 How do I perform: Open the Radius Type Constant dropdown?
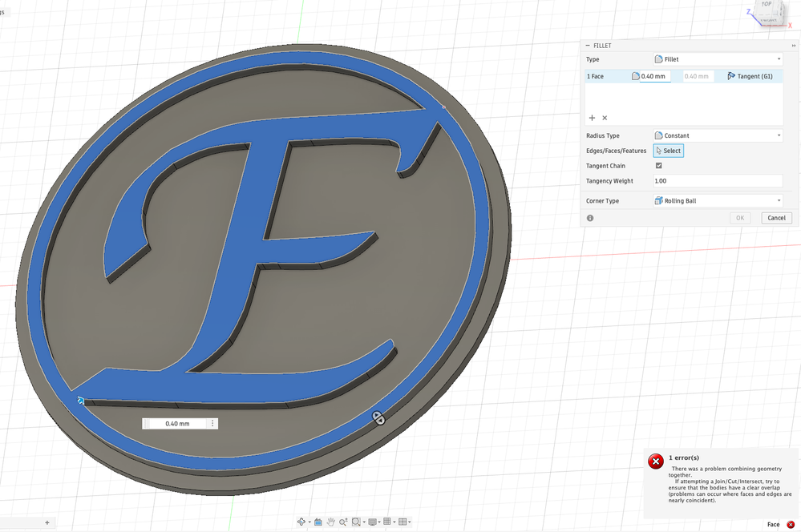coord(718,135)
